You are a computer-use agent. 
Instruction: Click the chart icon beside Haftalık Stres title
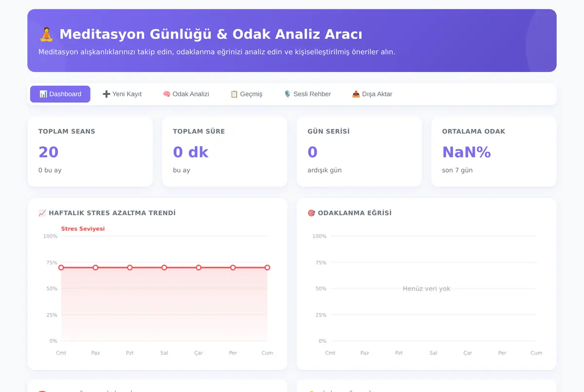(x=42, y=213)
